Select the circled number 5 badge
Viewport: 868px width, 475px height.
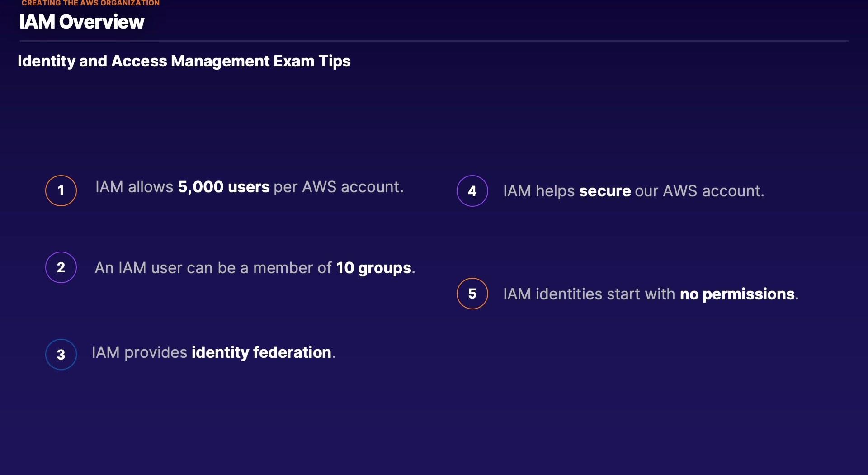click(x=472, y=294)
